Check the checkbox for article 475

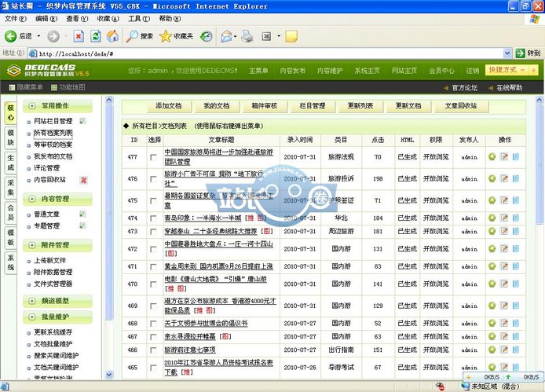153,200
